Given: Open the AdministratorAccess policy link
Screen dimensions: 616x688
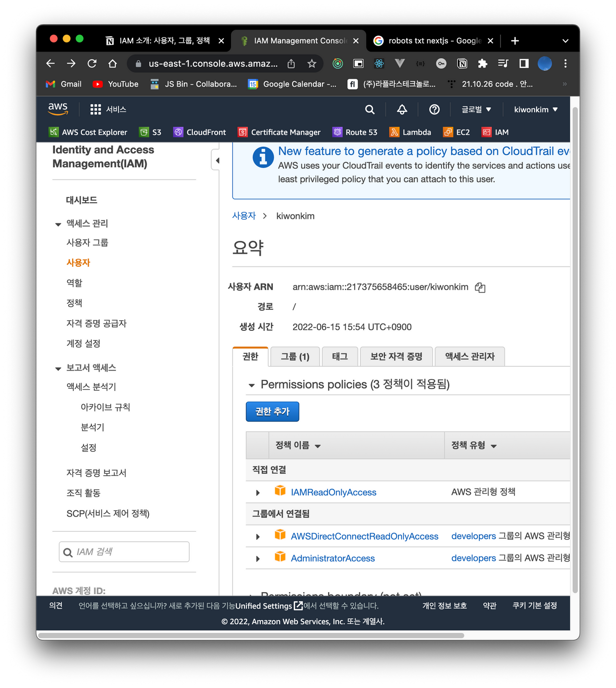Looking at the screenshot, I should [333, 558].
